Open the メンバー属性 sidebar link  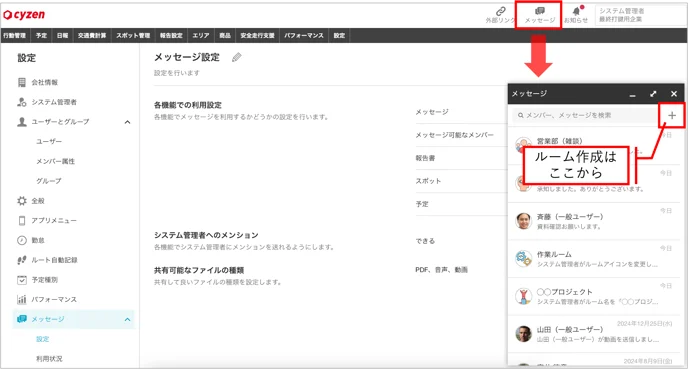[x=55, y=161]
